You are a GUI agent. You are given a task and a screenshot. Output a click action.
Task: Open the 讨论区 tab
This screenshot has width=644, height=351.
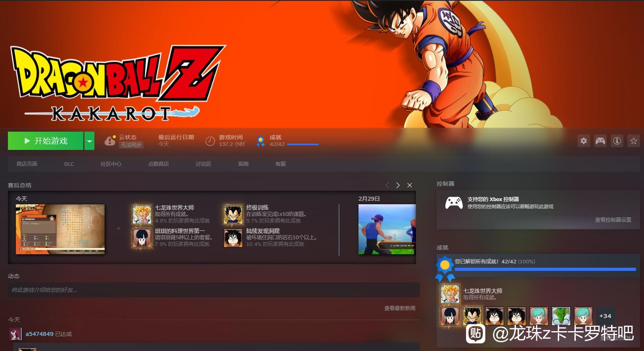(x=203, y=164)
